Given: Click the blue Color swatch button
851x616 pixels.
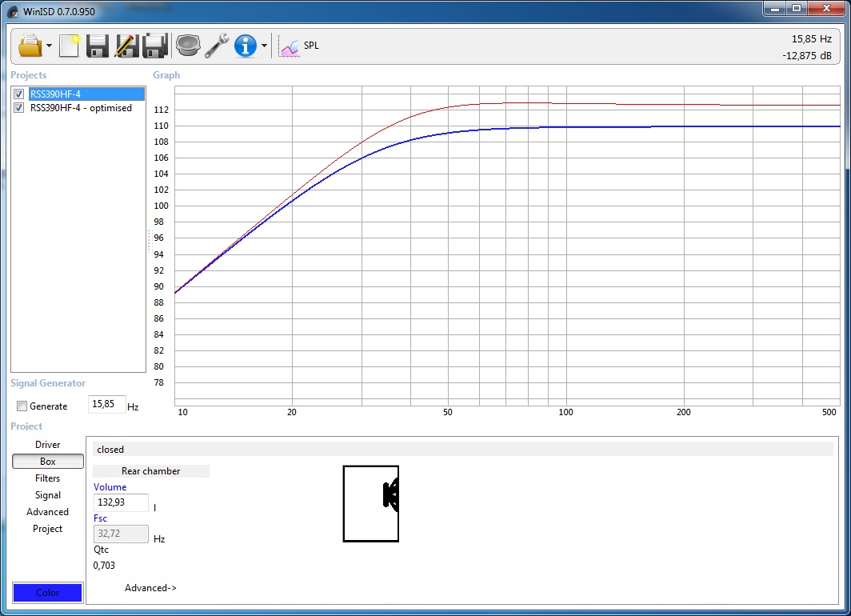Looking at the screenshot, I should coord(48,592).
